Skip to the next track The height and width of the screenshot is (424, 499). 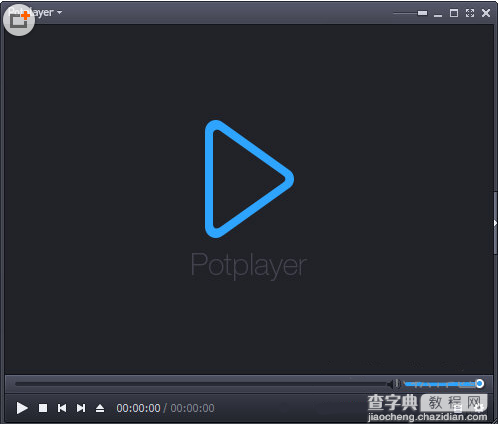[81, 408]
